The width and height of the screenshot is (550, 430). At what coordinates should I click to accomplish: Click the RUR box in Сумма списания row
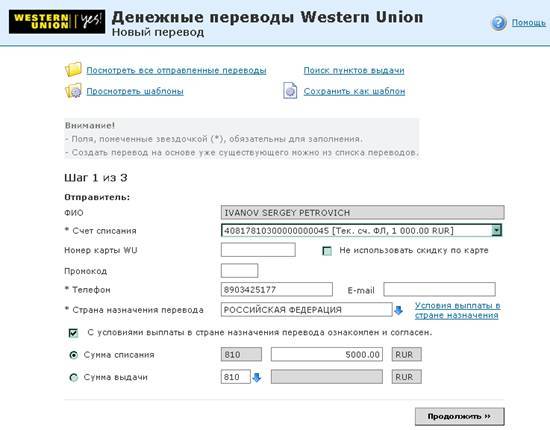(x=407, y=354)
